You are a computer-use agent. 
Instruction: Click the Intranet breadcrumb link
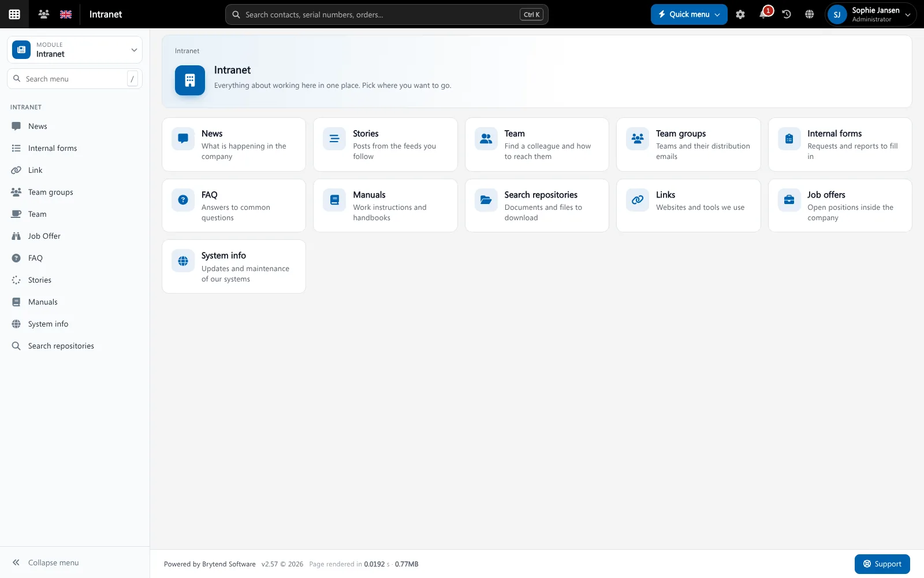pyautogui.click(x=187, y=51)
